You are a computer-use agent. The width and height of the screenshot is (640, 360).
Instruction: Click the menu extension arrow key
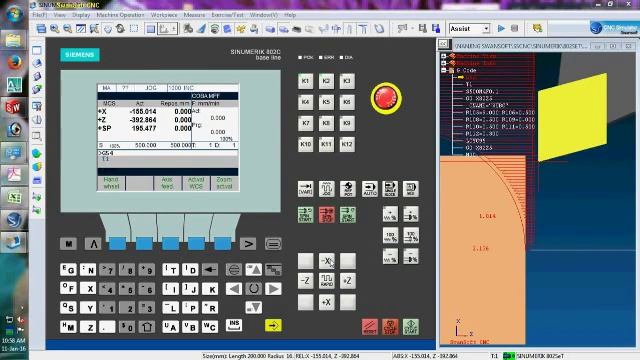pyautogui.click(x=248, y=244)
